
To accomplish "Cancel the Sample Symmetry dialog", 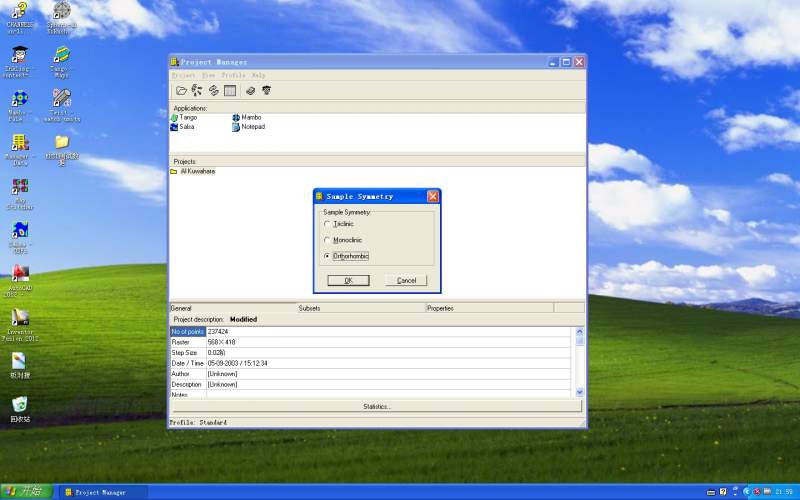I will tap(406, 281).
